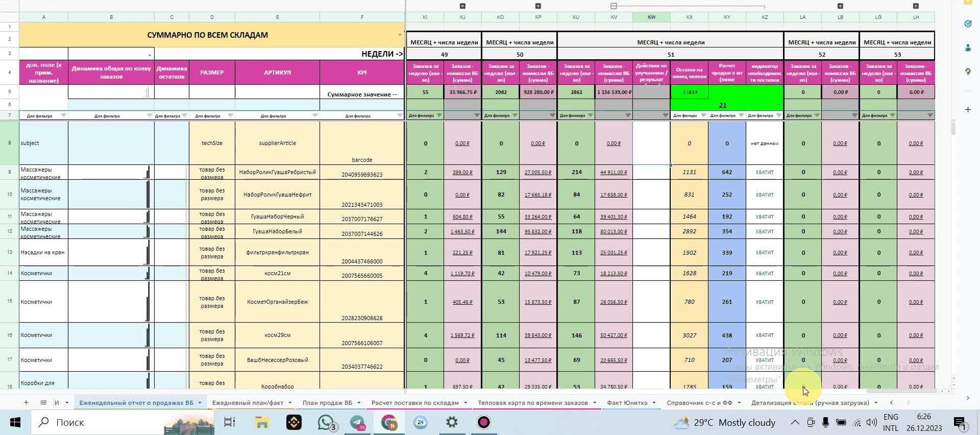This screenshot has height=435, width=980.
Task: Open Task View from the taskbar
Action: coord(230,422)
